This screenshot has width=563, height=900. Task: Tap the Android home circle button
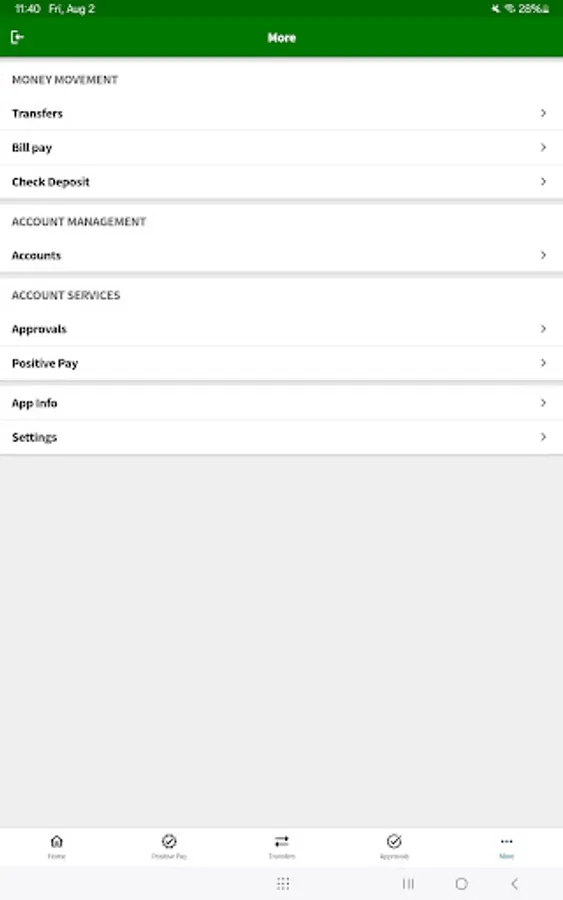[461, 883]
